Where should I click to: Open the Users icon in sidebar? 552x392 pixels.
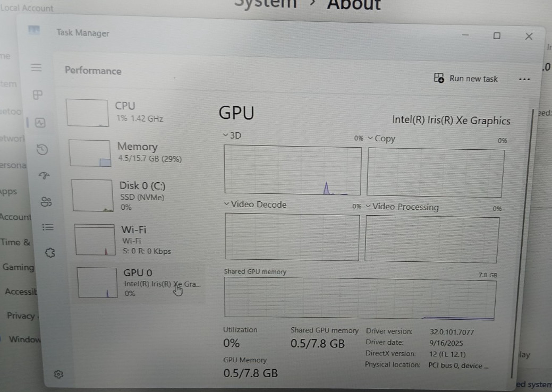pyautogui.click(x=46, y=201)
